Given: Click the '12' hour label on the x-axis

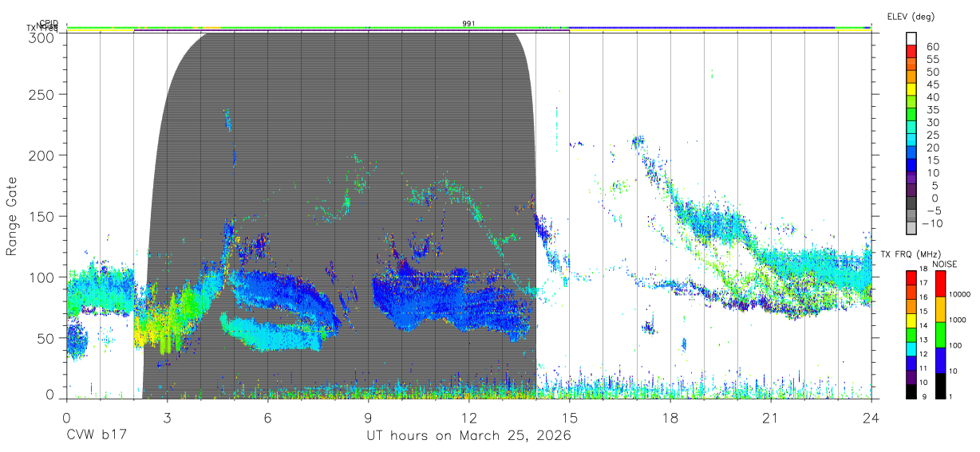Looking at the screenshot, I should [x=468, y=417].
